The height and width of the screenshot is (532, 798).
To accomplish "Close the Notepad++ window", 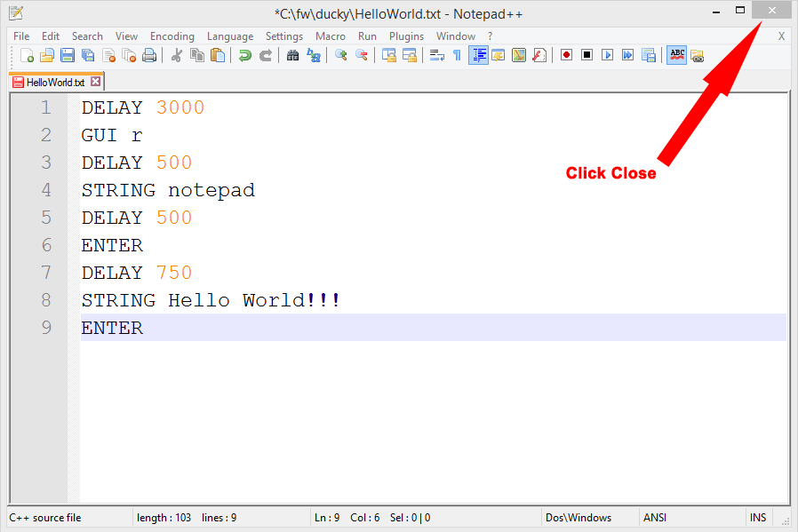I will [772, 10].
